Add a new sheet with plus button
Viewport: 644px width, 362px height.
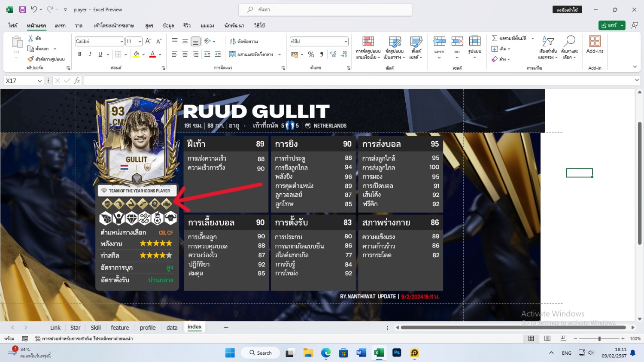[x=226, y=328]
